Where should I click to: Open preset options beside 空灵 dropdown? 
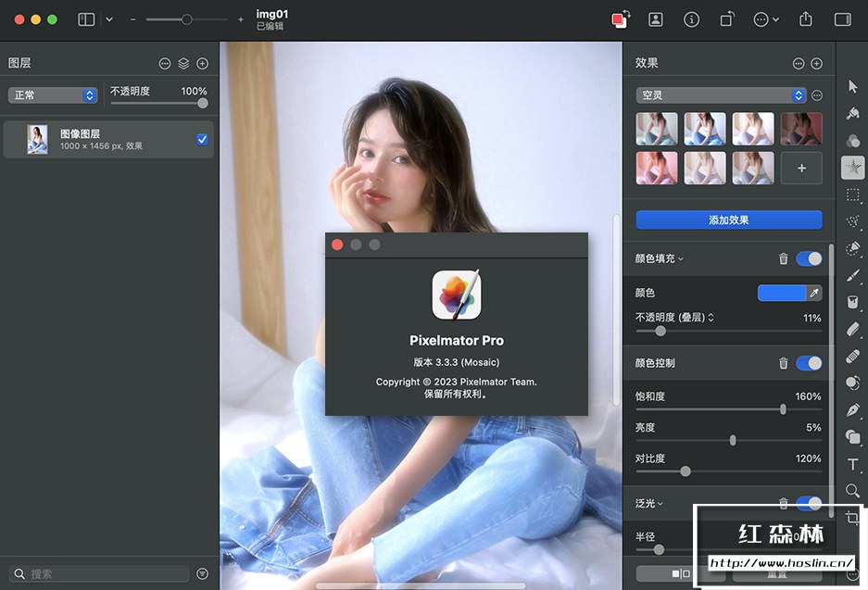click(816, 95)
